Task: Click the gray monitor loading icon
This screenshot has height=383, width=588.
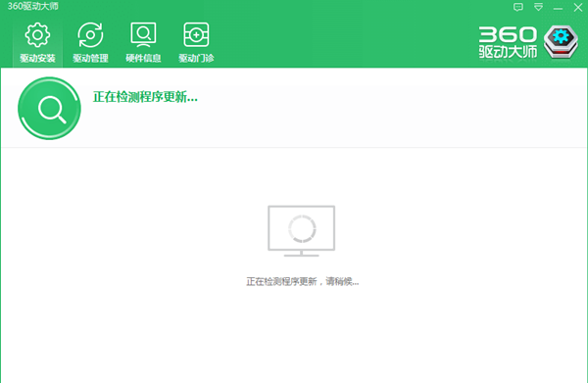Action: [302, 231]
